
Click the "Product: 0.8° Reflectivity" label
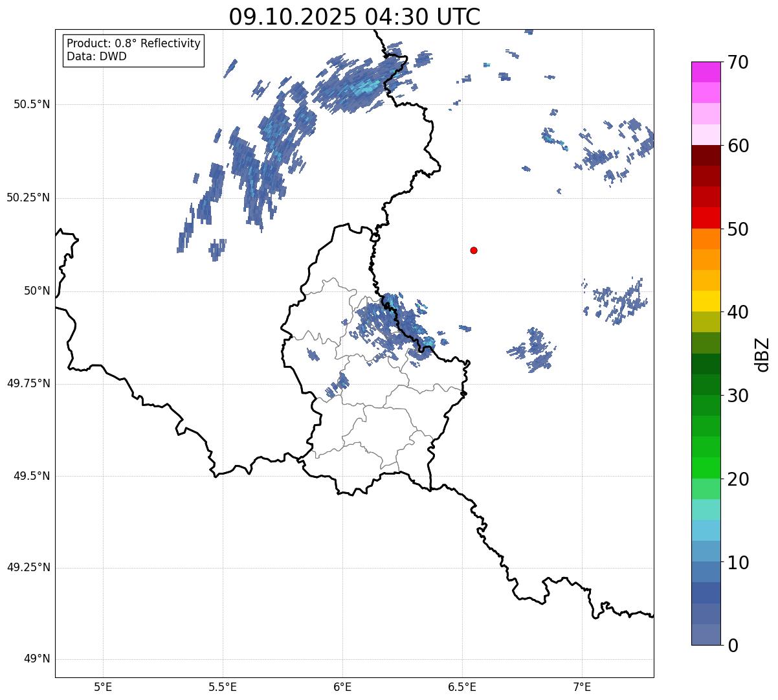pos(134,43)
